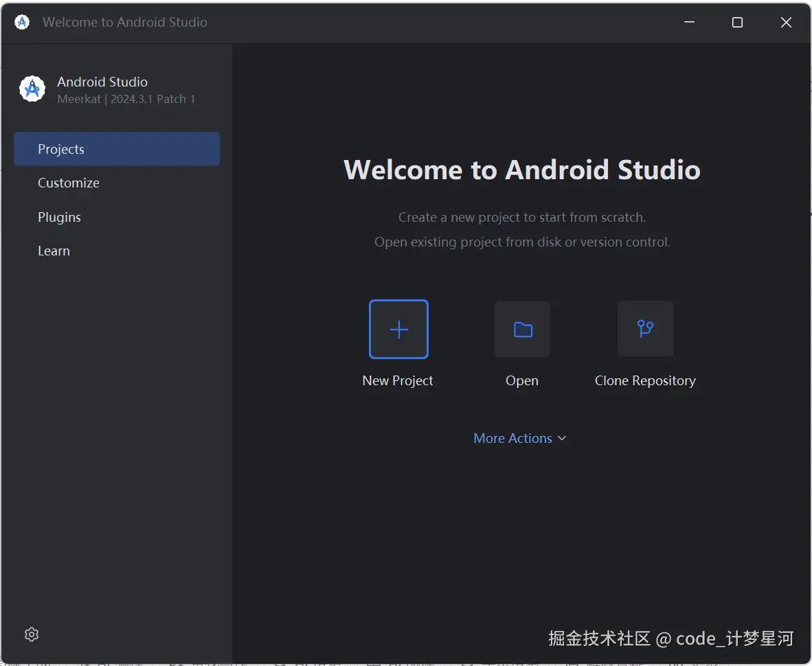This screenshot has width=812, height=666.
Task: Switch to the Customize tab
Action: point(117,183)
